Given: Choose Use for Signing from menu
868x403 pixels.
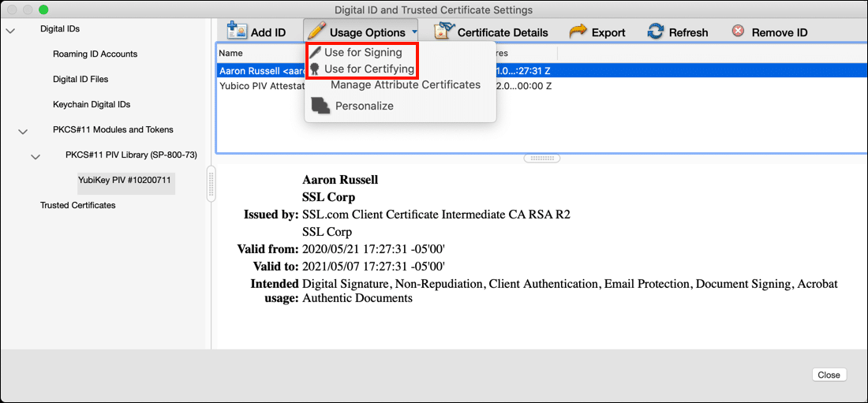Looking at the screenshot, I should [x=362, y=52].
